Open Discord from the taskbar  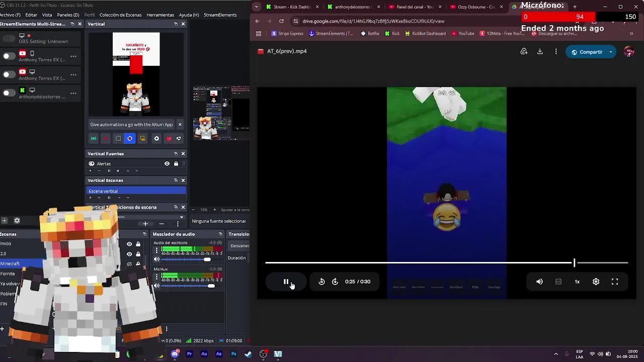(x=175, y=354)
